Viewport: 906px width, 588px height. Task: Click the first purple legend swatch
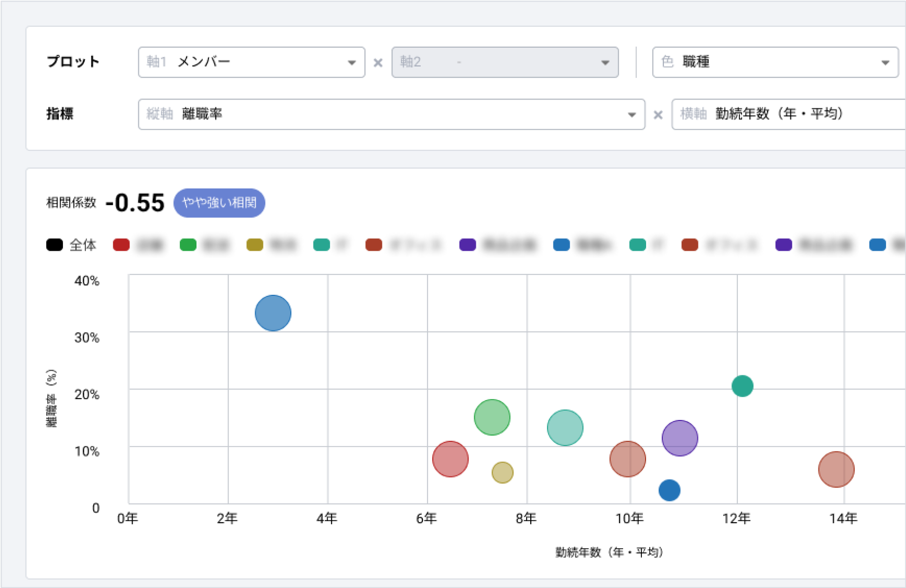click(x=467, y=245)
